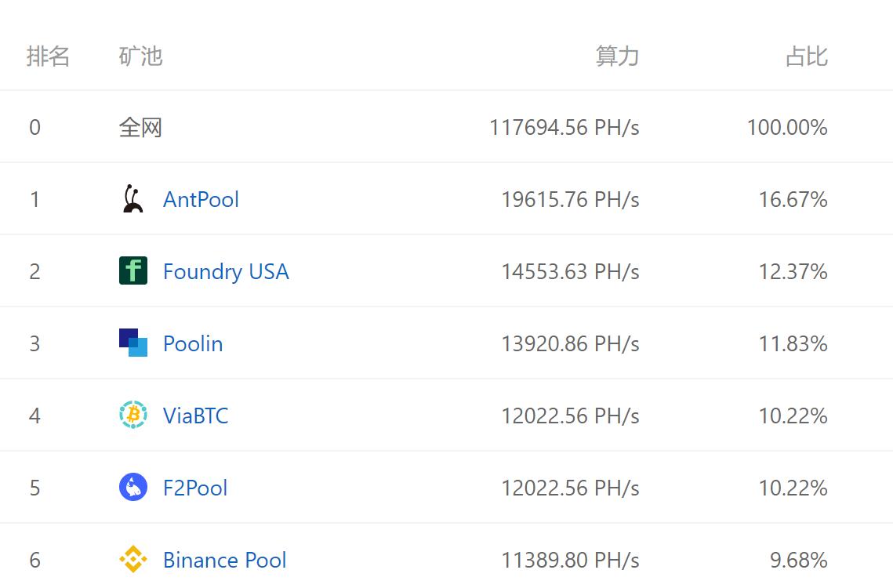Click the AntPool ant logo icon
Image resolution: width=893 pixels, height=588 pixels.
coord(132,199)
